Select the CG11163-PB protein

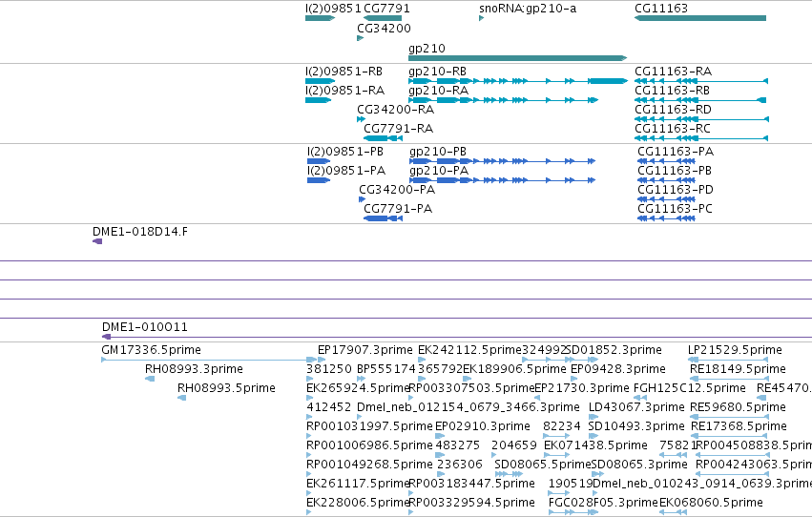coord(666,180)
